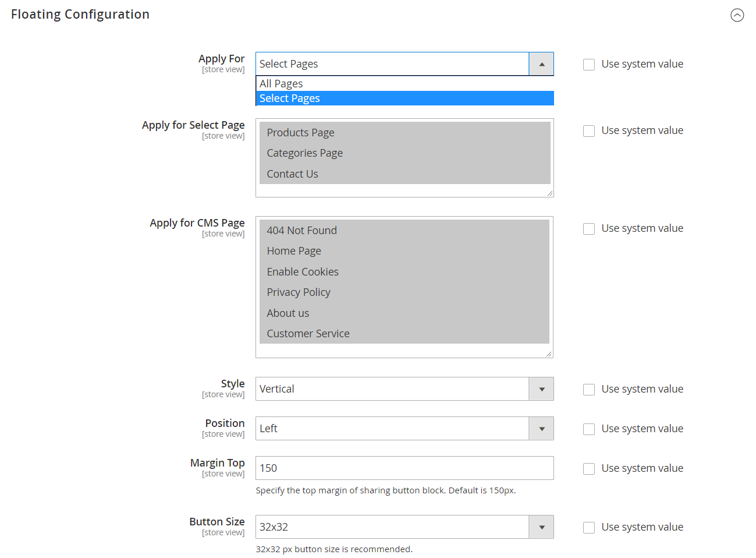Open the Button Size 32x32 dropdown

[404, 527]
